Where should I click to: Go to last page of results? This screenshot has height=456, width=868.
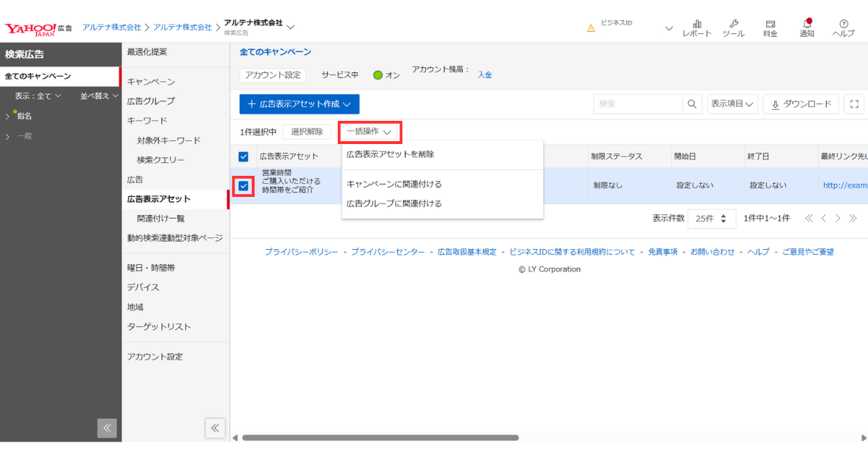tap(853, 218)
